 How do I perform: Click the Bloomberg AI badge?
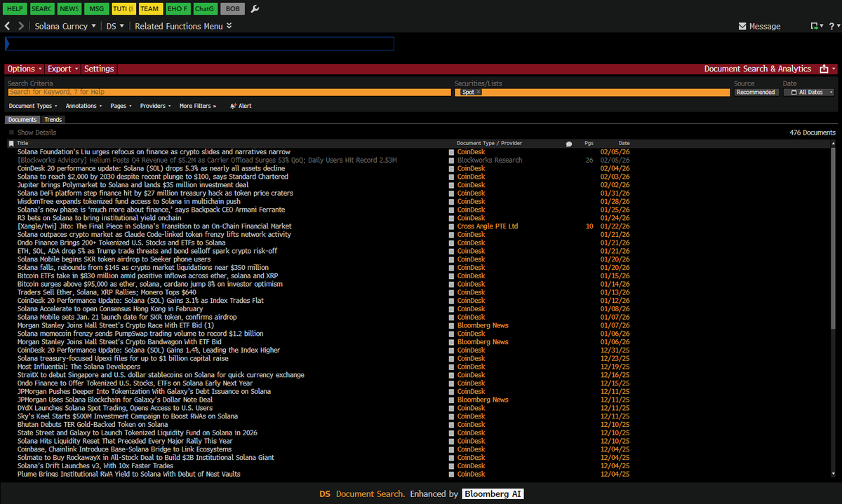(493, 494)
